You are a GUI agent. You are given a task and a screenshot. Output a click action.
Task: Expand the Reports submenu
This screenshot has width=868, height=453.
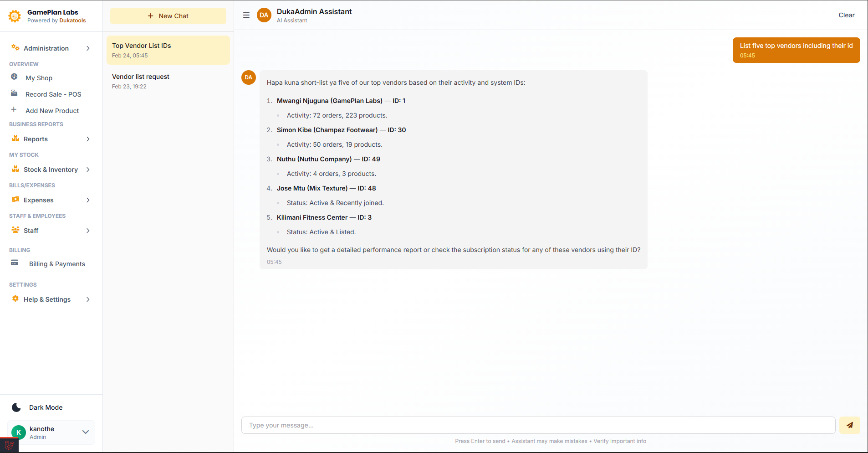(x=51, y=139)
